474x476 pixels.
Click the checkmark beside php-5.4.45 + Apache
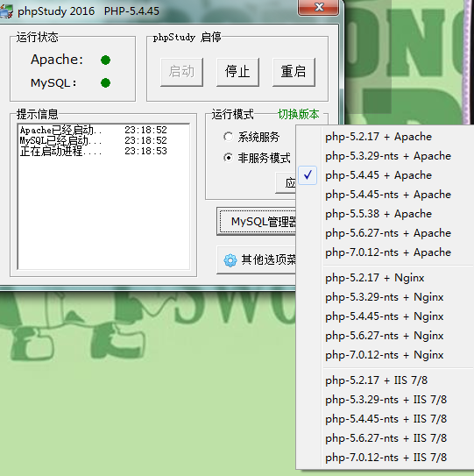pyautogui.click(x=308, y=175)
